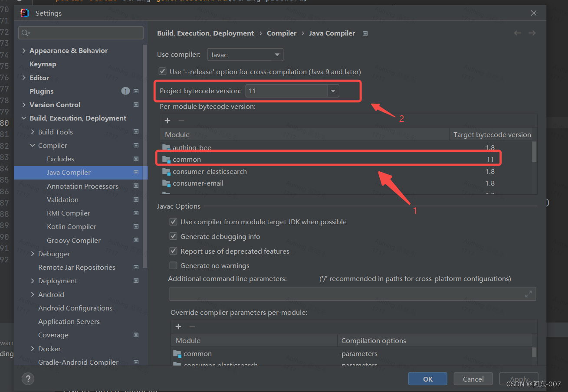Click the settings tree vertical scrollbar
Screen dimensions: 568x392
pos(145,156)
